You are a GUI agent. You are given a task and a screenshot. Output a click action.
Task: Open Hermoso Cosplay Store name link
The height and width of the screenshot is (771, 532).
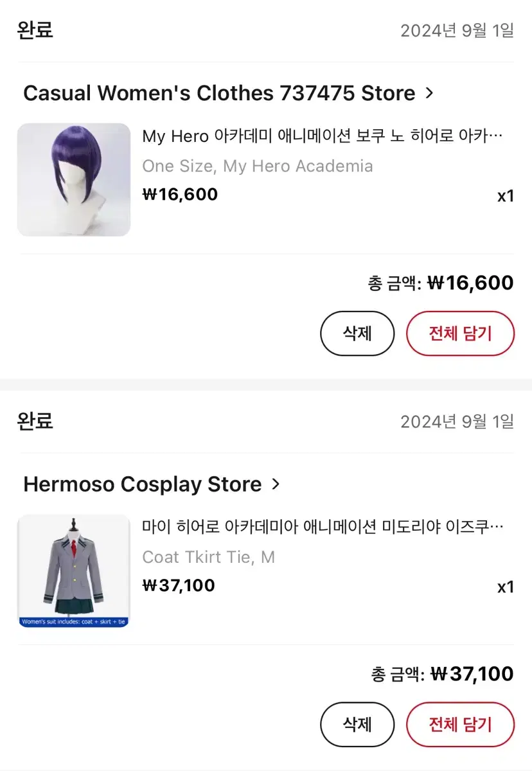coord(143,484)
